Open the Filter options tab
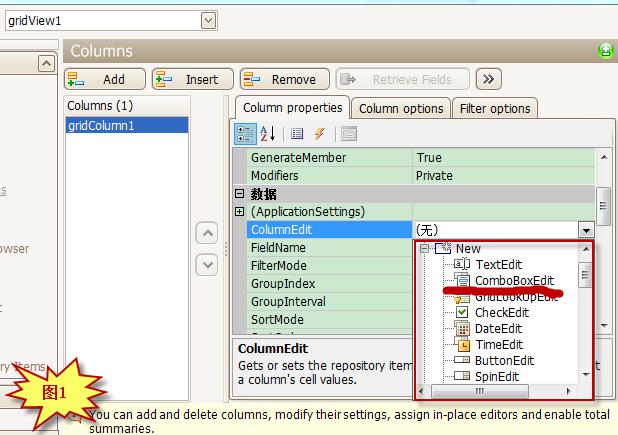618x435 pixels. [495, 108]
